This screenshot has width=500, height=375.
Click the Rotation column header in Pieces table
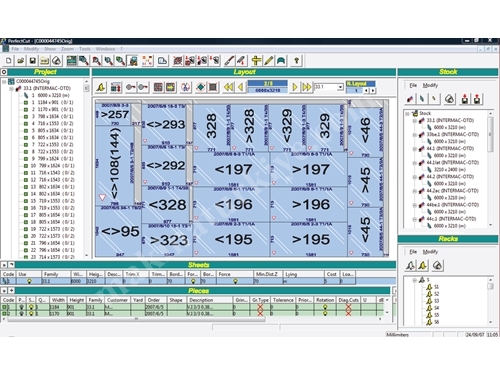click(x=325, y=300)
